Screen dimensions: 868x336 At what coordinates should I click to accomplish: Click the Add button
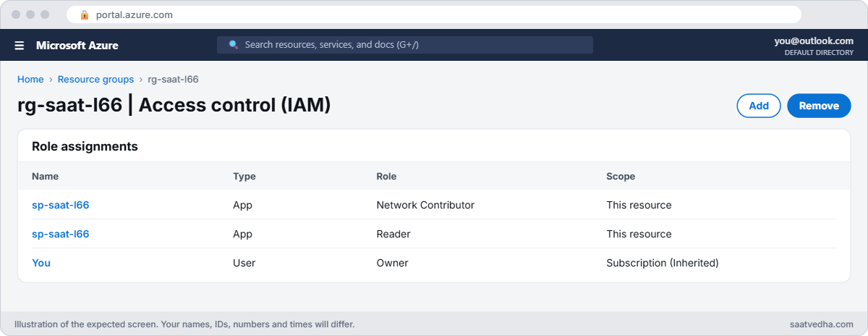(759, 106)
